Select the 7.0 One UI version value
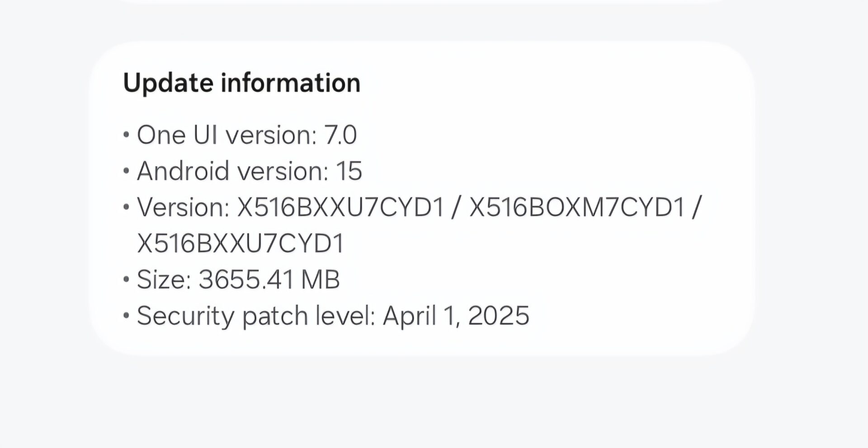Viewport: 868px width, 448px height. [340, 135]
